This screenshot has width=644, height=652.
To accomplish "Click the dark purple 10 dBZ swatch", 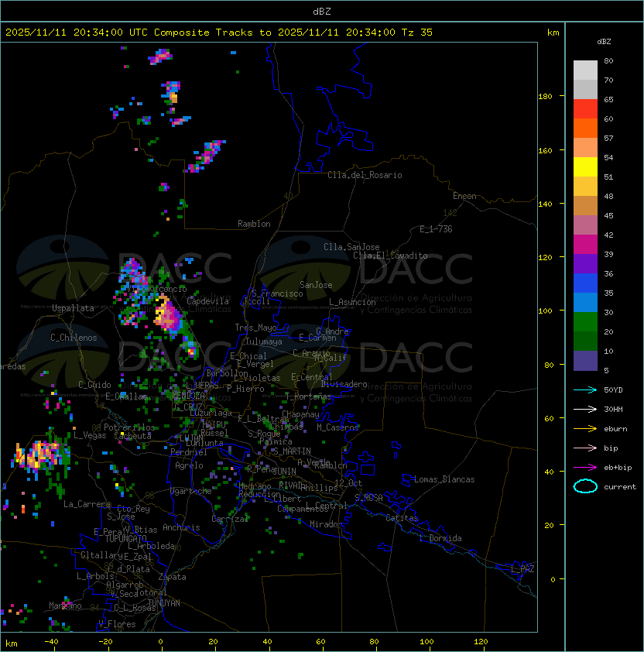I will (x=585, y=361).
